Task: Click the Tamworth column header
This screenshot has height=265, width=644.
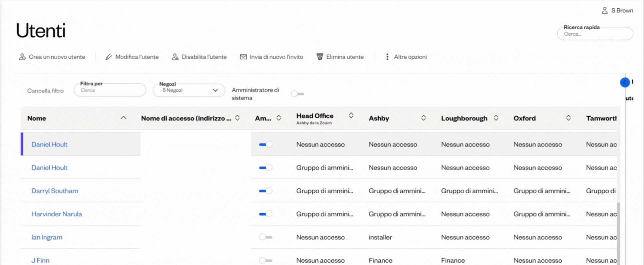Action: 601,118
